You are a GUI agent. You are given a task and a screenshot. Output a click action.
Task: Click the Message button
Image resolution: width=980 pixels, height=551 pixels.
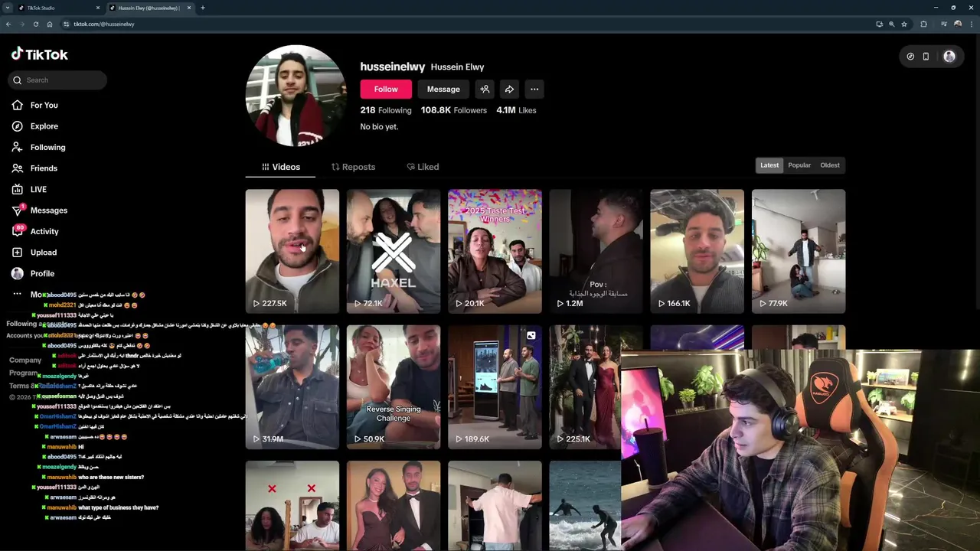coord(443,89)
